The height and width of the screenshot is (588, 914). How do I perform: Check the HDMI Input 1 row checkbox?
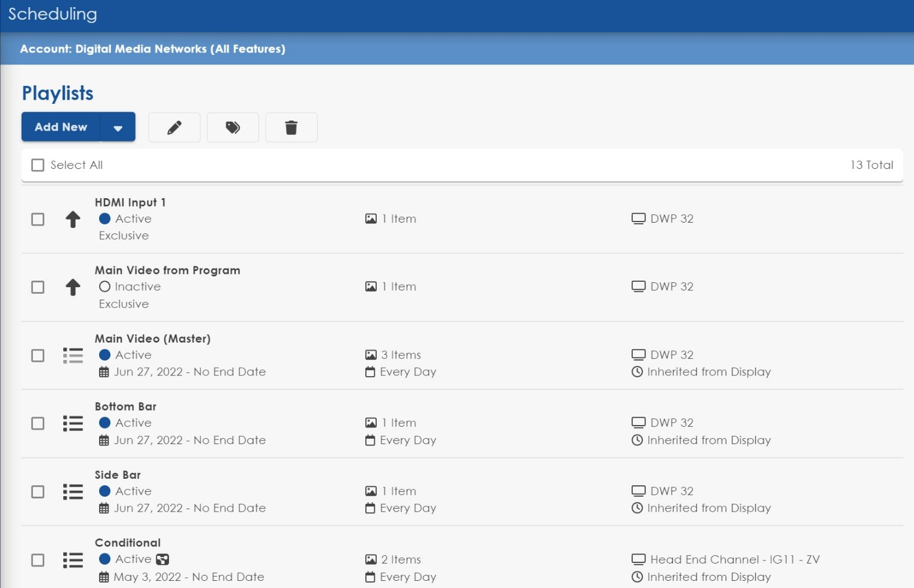pyautogui.click(x=38, y=219)
